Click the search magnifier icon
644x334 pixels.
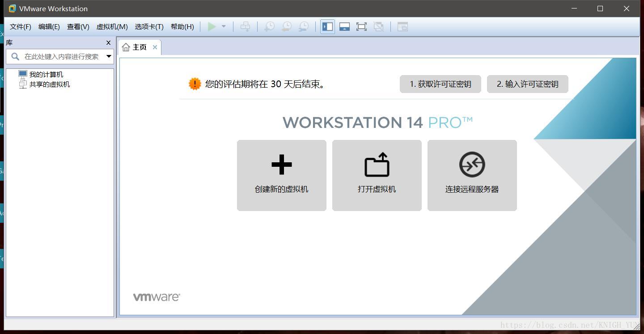pos(15,56)
